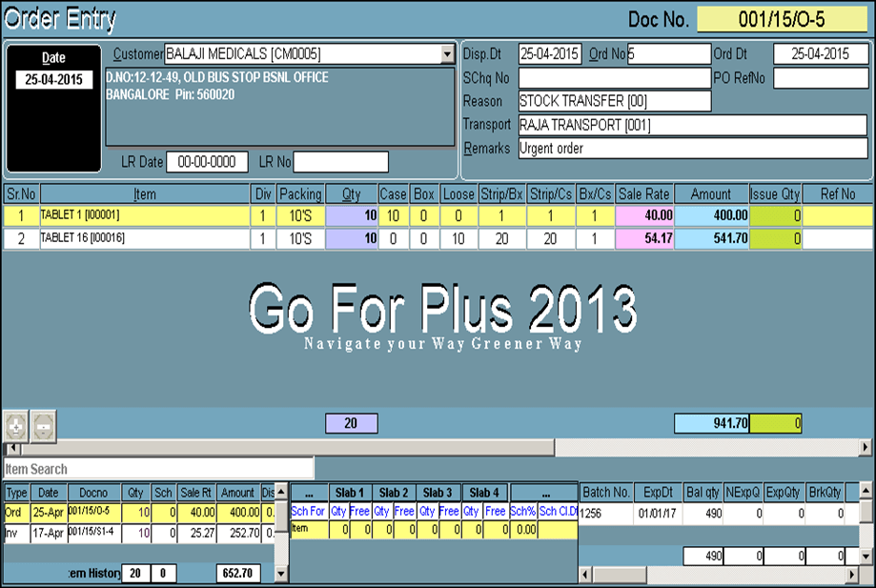Click the Sch For label
Image resolution: width=876 pixels, height=588 pixels.
(x=308, y=511)
